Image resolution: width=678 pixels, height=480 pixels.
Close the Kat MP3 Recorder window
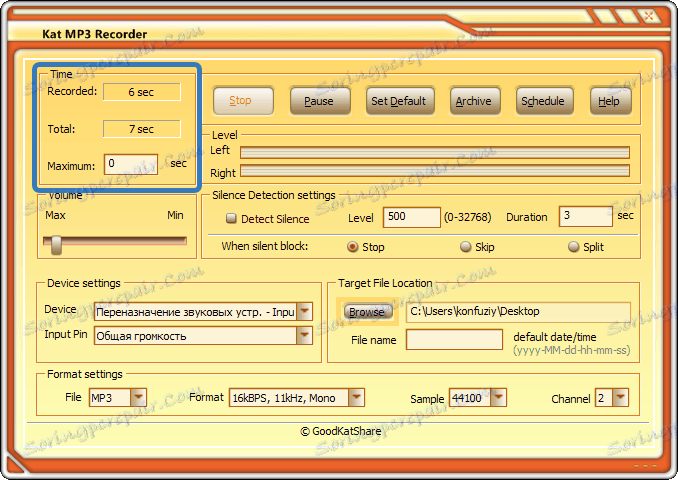click(649, 16)
